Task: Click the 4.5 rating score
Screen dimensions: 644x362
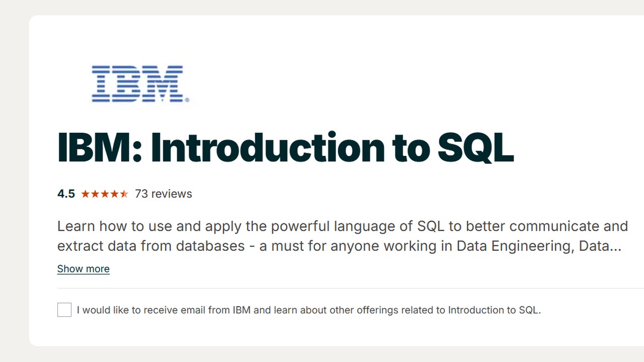Action: [66, 194]
